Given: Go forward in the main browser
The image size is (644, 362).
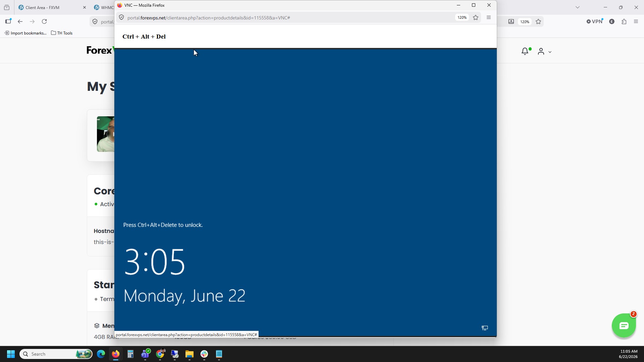Looking at the screenshot, I should (32, 21).
